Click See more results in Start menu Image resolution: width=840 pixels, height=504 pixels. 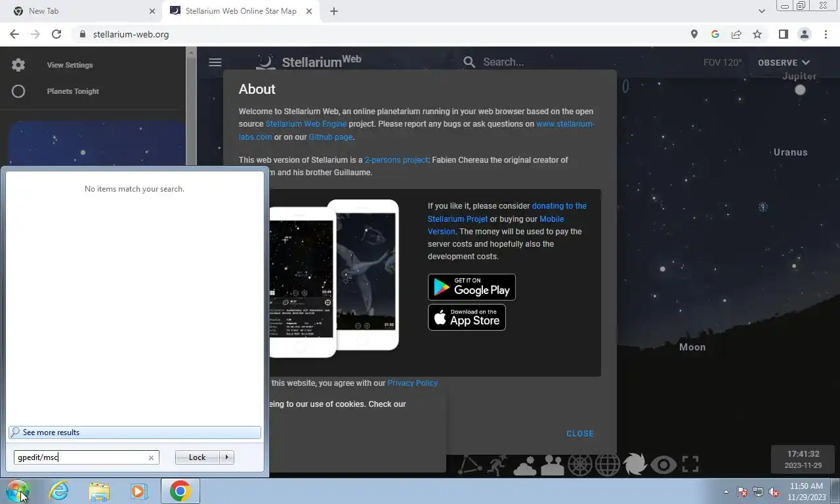(135, 432)
